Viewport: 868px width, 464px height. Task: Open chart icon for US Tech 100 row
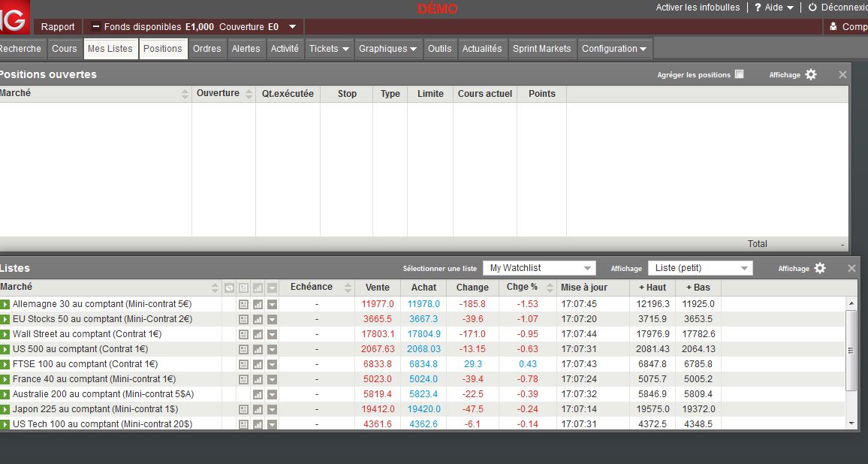pos(258,424)
